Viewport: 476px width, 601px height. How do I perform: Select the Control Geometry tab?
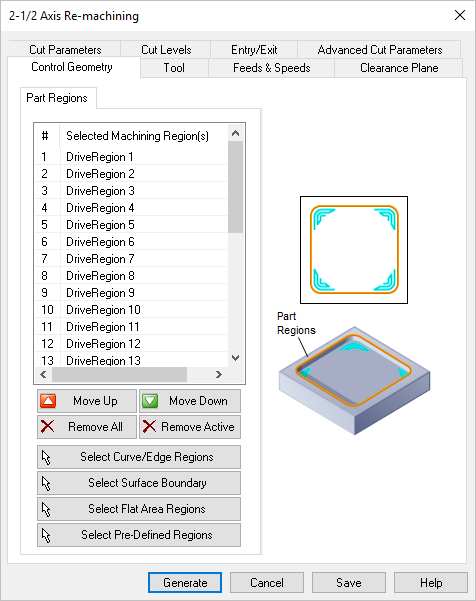(72, 67)
